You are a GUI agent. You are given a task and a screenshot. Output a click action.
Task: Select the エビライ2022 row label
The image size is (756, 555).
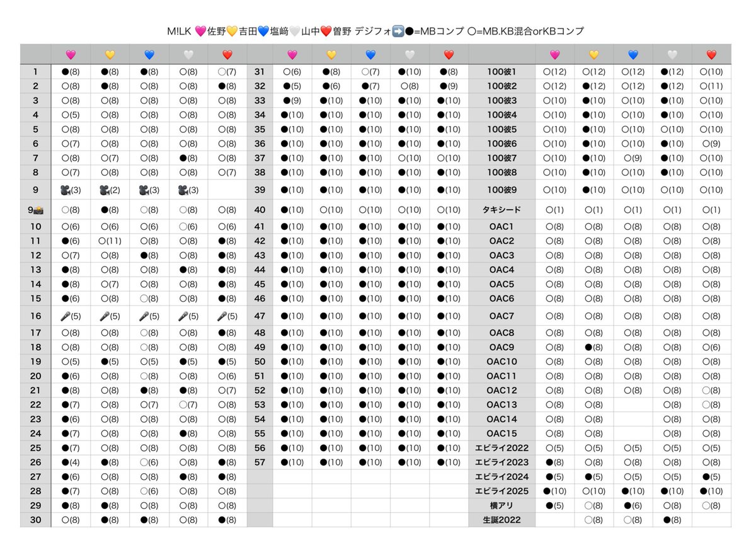[502, 448]
